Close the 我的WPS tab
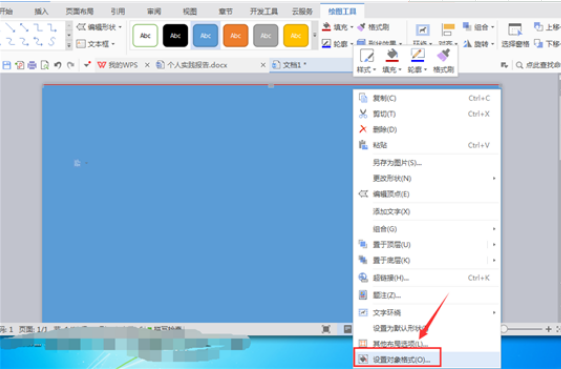The width and height of the screenshot is (561, 369). pos(147,65)
